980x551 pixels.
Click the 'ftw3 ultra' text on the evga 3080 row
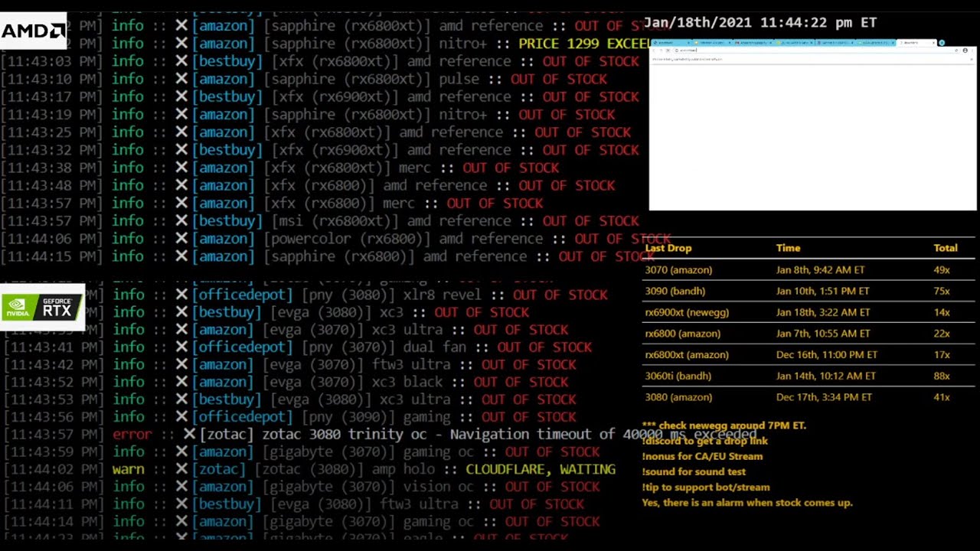click(x=419, y=504)
